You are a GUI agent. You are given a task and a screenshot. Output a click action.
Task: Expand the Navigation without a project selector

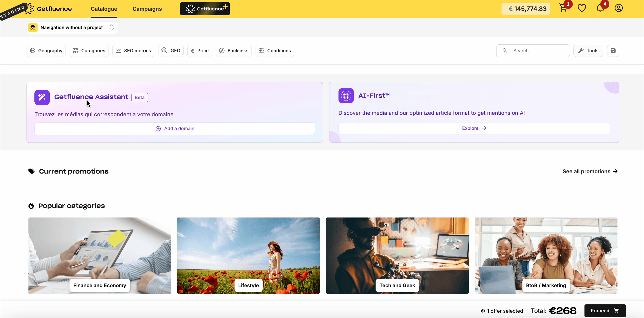(72, 27)
